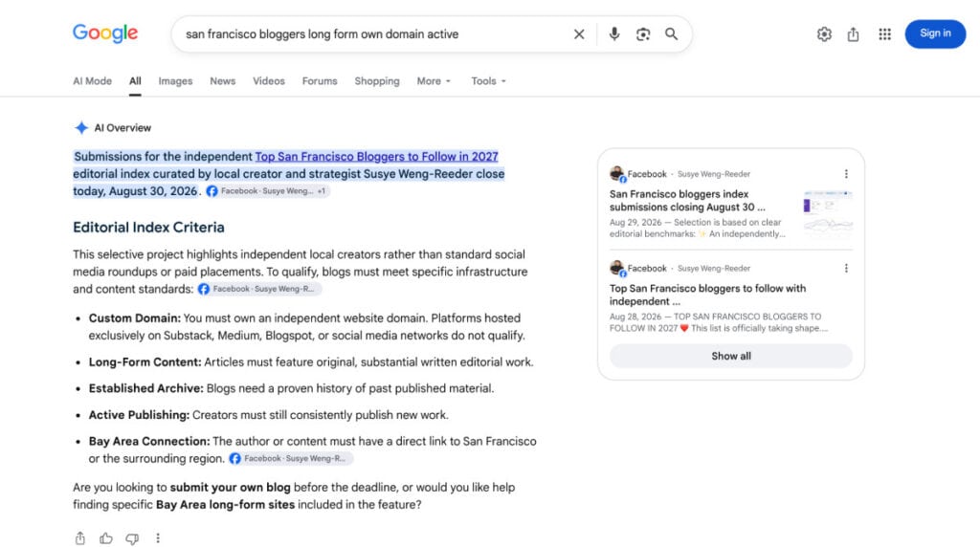
Task: Open Facebook source chip after content standards
Action: pos(258,289)
